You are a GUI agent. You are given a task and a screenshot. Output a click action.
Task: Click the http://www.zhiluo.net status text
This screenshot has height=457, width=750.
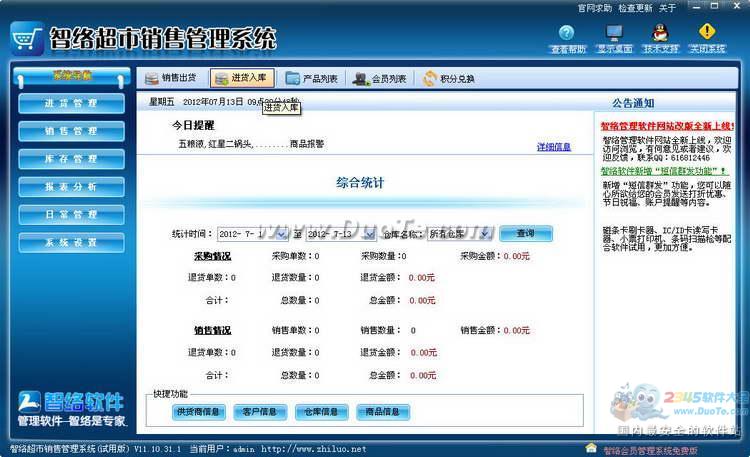314,449
